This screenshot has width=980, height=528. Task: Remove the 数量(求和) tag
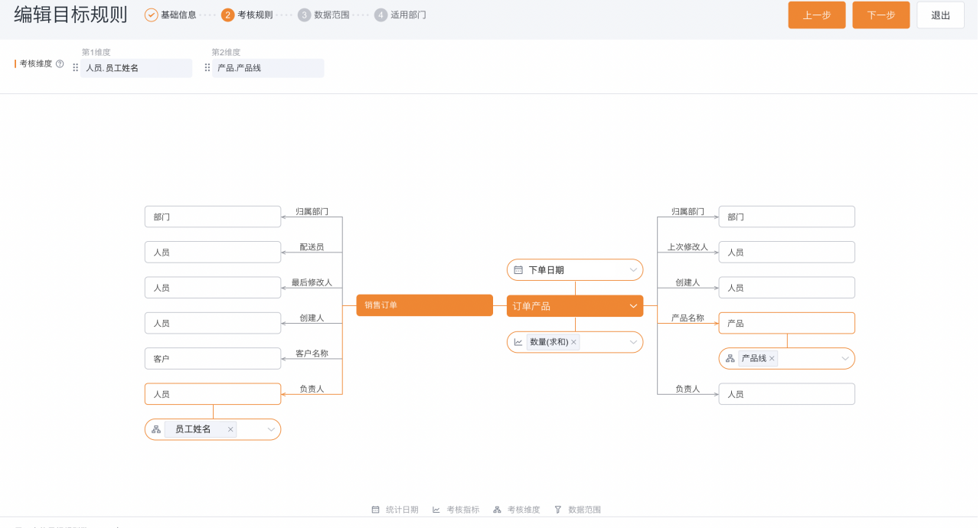point(573,342)
